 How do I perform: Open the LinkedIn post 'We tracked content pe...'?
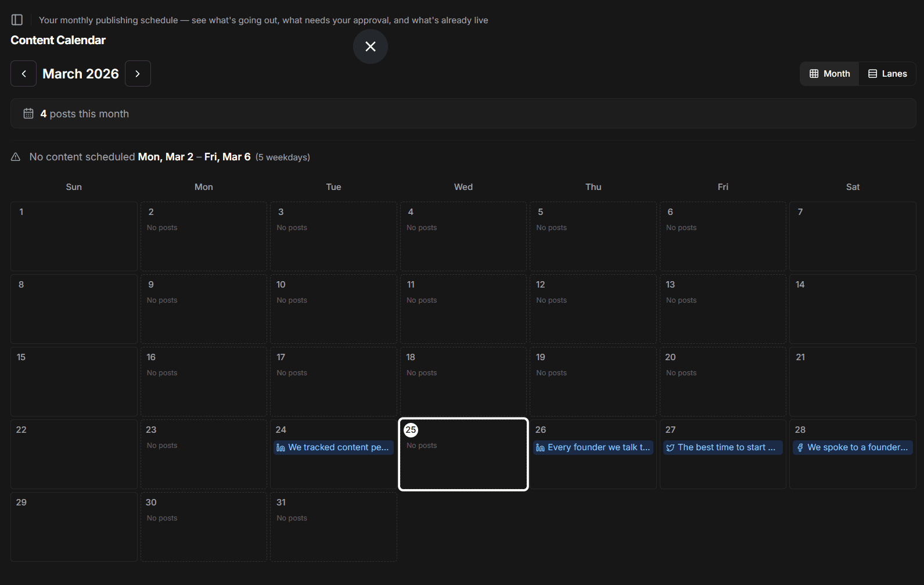point(333,447)
